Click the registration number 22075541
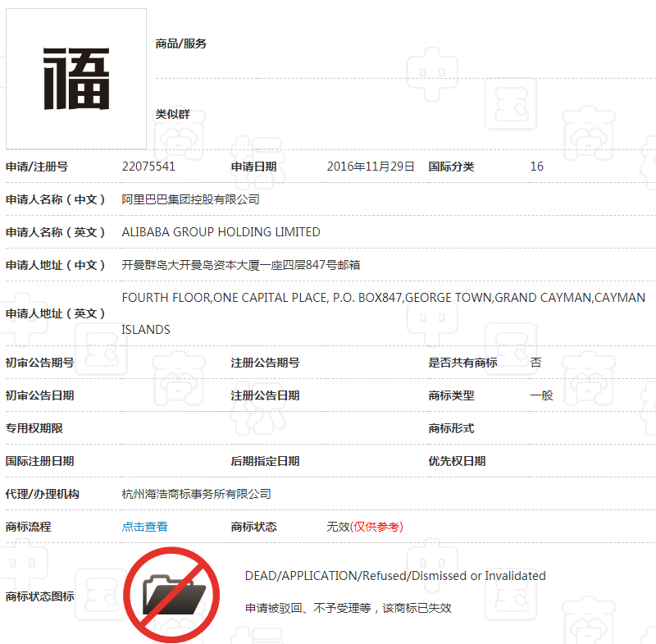 [x=148, y=167]
